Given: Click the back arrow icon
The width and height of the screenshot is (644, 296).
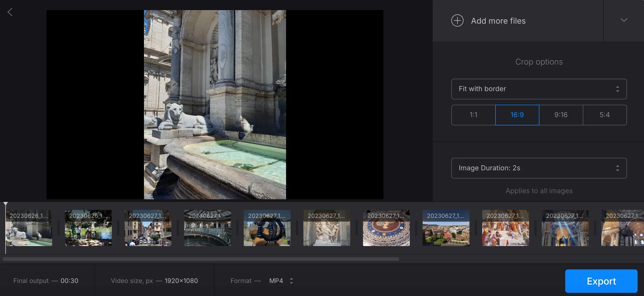Looking at the screenshot, I should pos(10,12).
